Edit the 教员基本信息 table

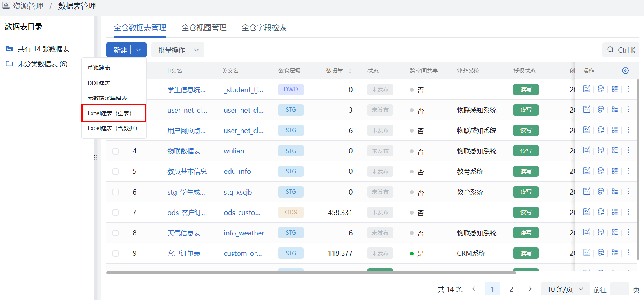(586, 171)
